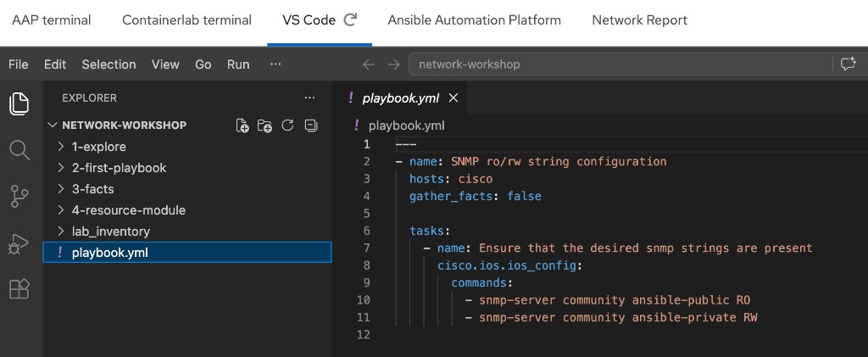Close the playbook.yml editor tab

pos(453,98)
